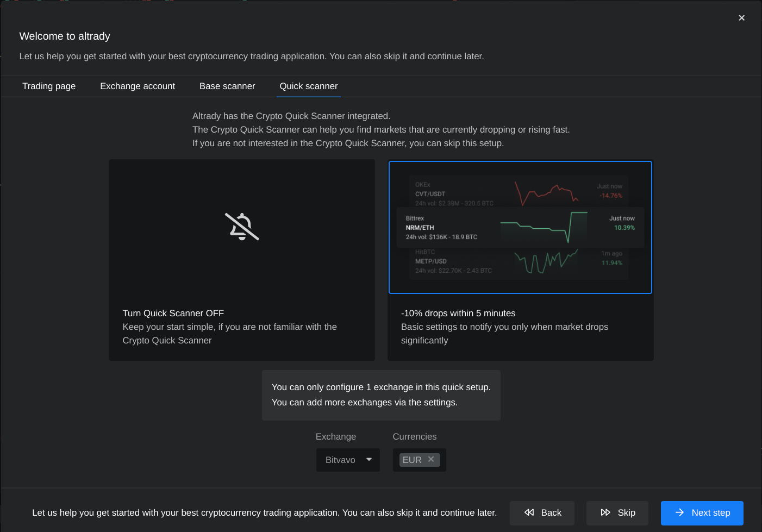Viewport: 762px width, 532px height.
Task: Open the Bitvavo exchange dropdown
Action: [348, 460]
